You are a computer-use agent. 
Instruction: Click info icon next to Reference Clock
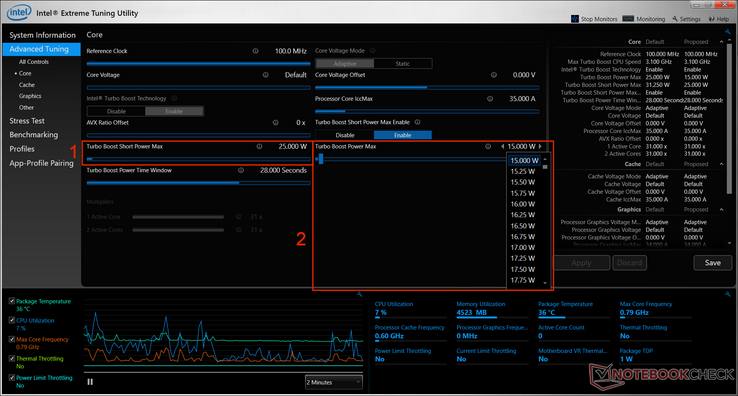(256, 51)
